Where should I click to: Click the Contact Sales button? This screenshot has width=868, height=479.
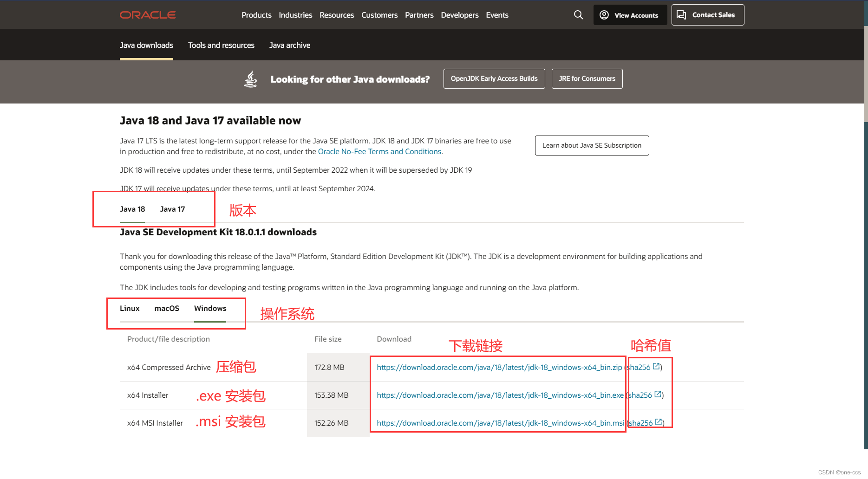click(708, 15)
